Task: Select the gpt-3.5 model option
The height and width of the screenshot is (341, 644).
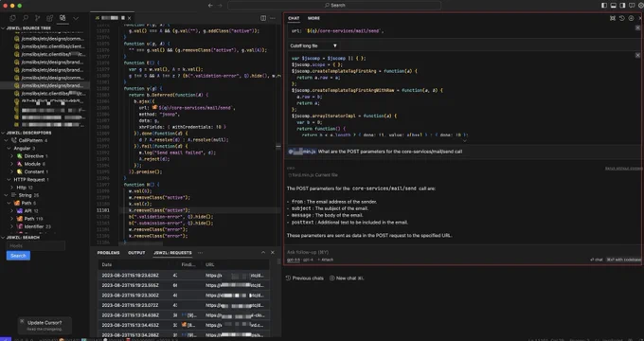Action: [294, 260]
